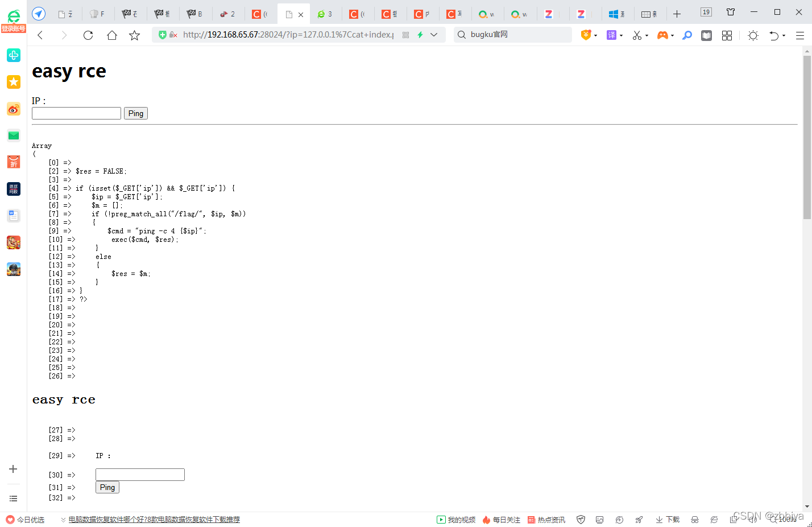Open the tab count 19 indicator

point(706,12)
